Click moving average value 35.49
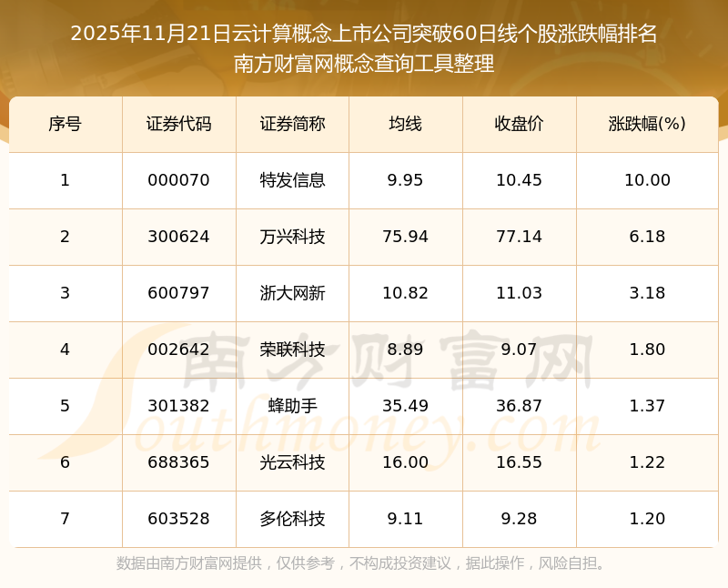 tap(405, 406)
